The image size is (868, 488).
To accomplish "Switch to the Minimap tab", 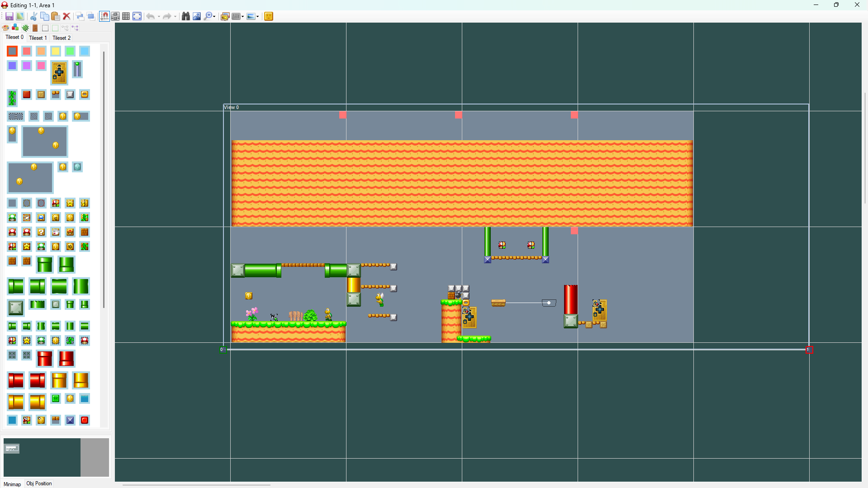I will click(x=12, y=484).
